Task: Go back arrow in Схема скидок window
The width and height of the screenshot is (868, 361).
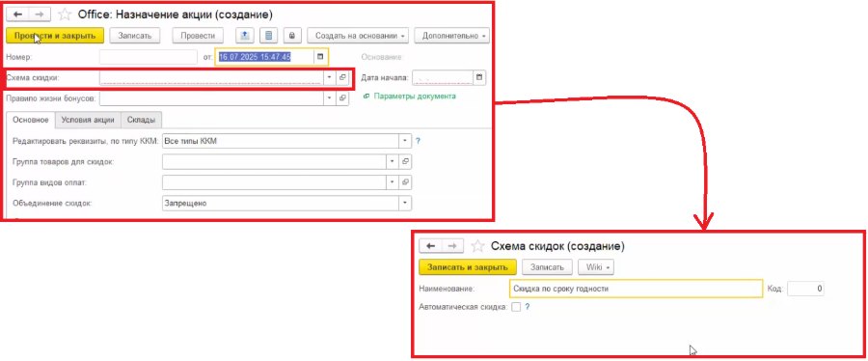Action: pyautogui.click(x=431, y=246)
